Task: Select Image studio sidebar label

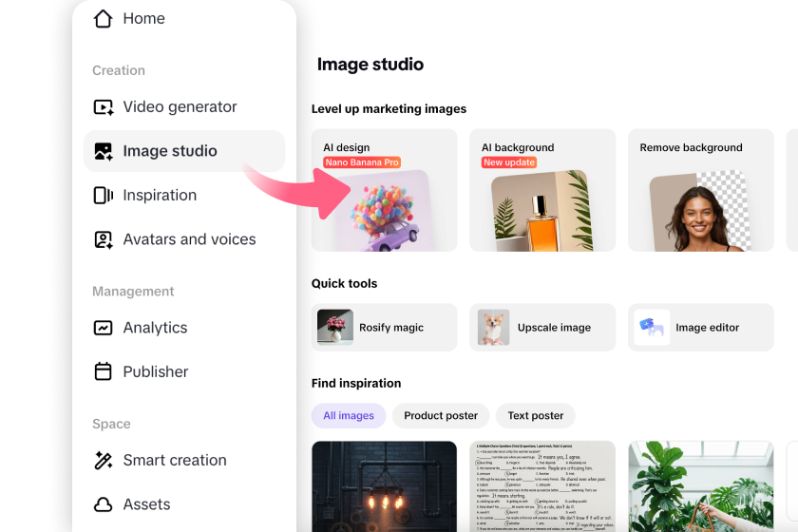Action: coord(170,151)
